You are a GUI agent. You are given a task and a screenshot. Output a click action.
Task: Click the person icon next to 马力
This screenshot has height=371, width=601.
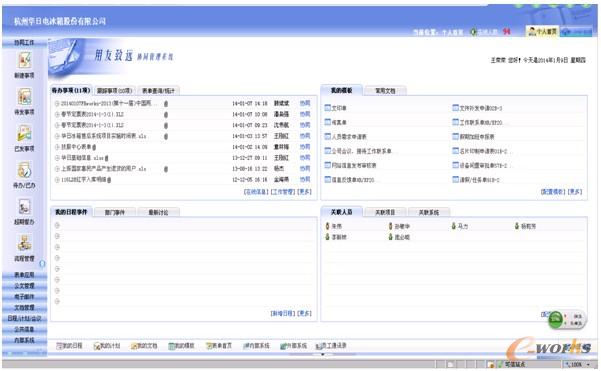[x=454, y=226]
